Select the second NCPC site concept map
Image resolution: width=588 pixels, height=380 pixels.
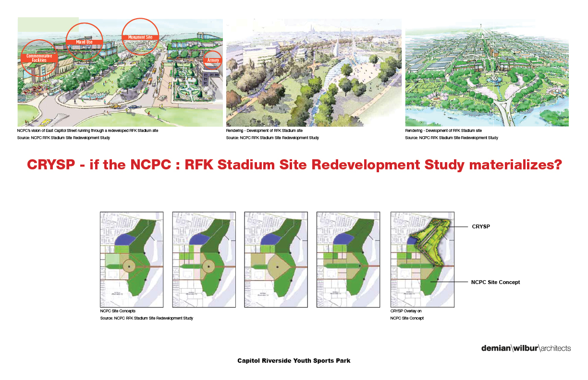pyautogui.click(x=204, y=260)
